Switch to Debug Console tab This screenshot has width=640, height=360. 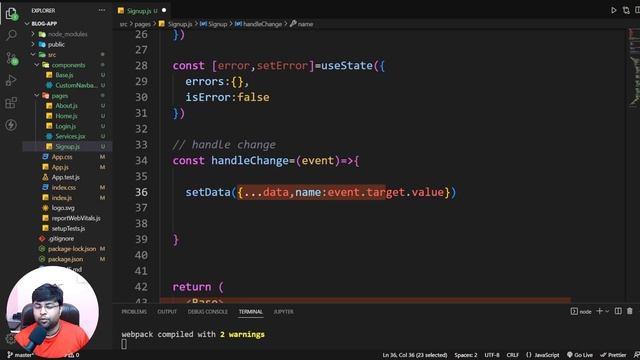(x=208, y=311)
